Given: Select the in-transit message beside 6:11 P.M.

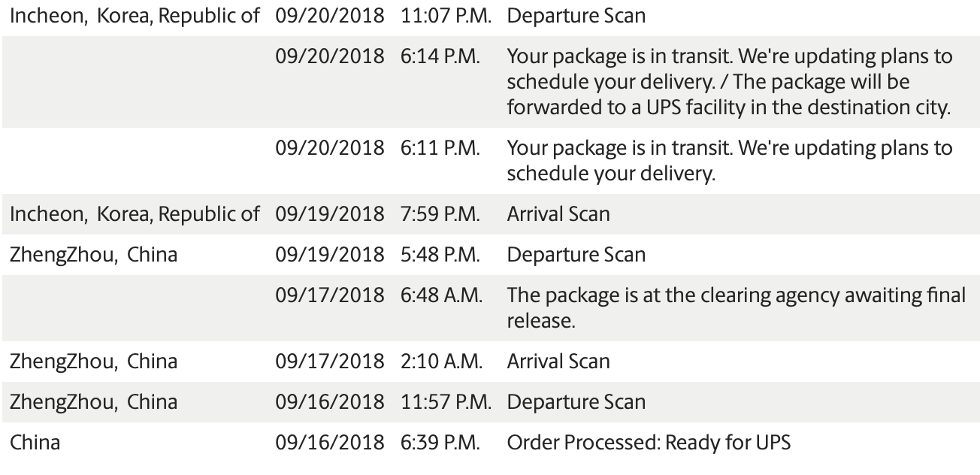Looking at the screenshot, I should pyautogui.click(x=729, y=160).
